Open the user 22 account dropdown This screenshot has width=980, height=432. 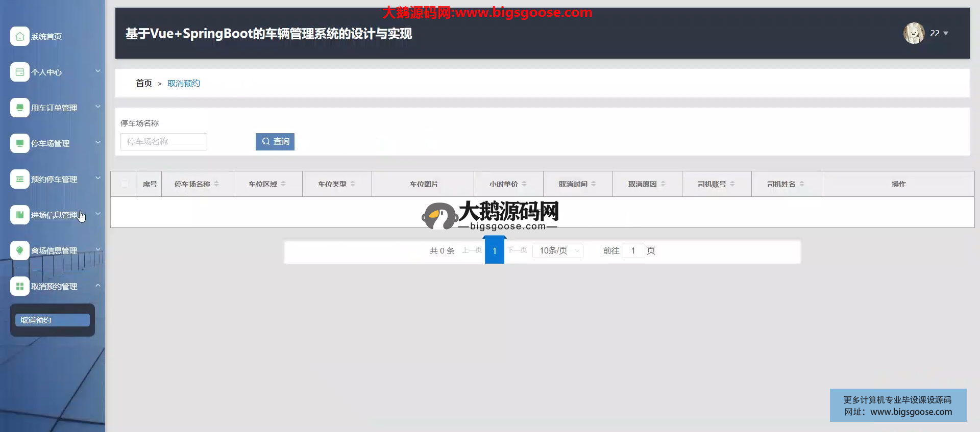coord(938,33)
